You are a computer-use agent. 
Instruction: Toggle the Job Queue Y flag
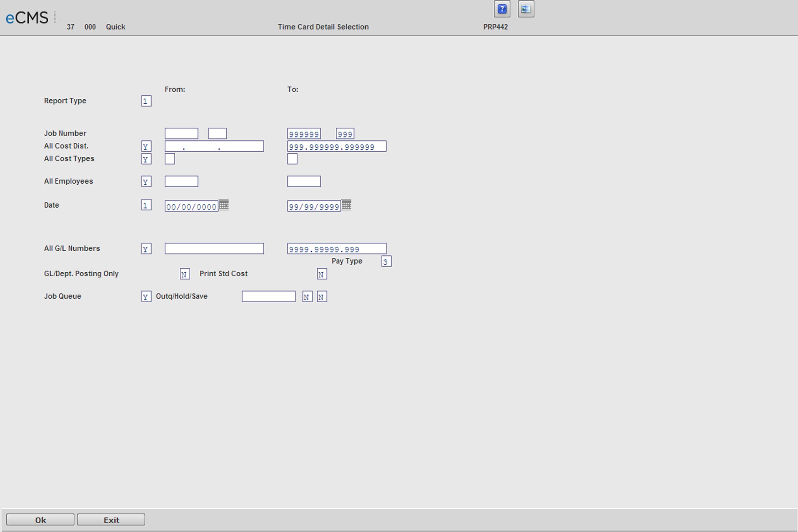146,296
